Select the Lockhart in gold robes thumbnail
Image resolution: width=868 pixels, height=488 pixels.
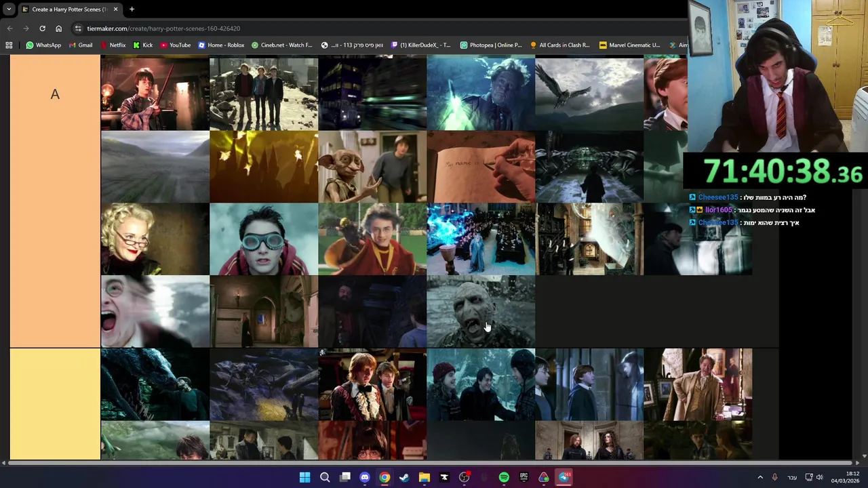[x=698, y=385]
